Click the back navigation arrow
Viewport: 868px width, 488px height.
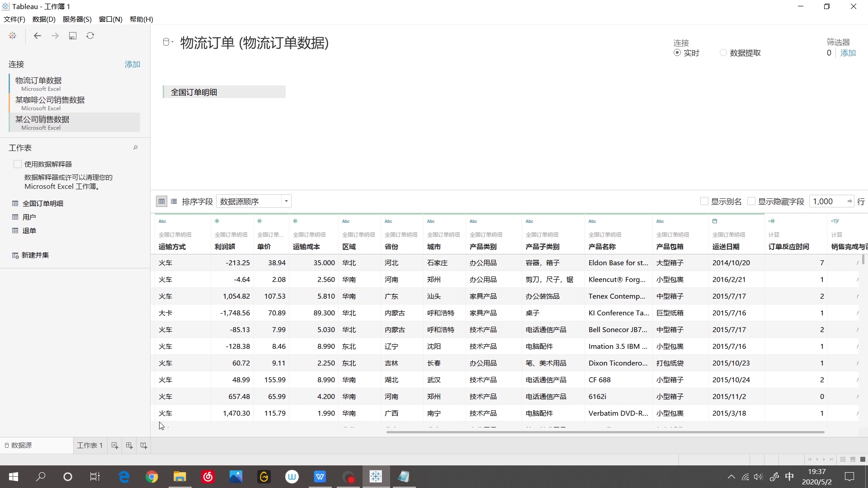(x=38, y=36)
